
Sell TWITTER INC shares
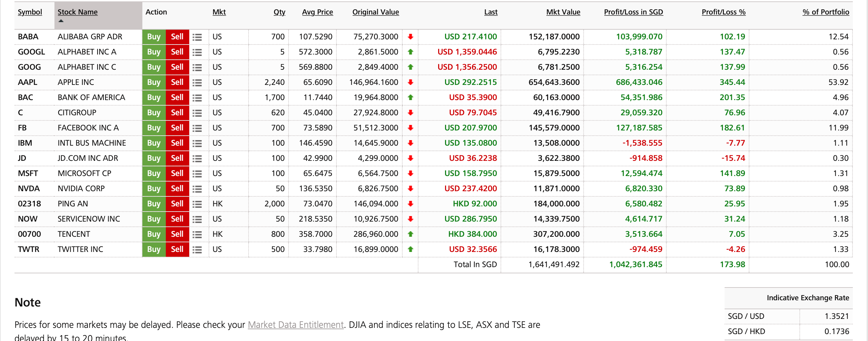tap(177, 250)
